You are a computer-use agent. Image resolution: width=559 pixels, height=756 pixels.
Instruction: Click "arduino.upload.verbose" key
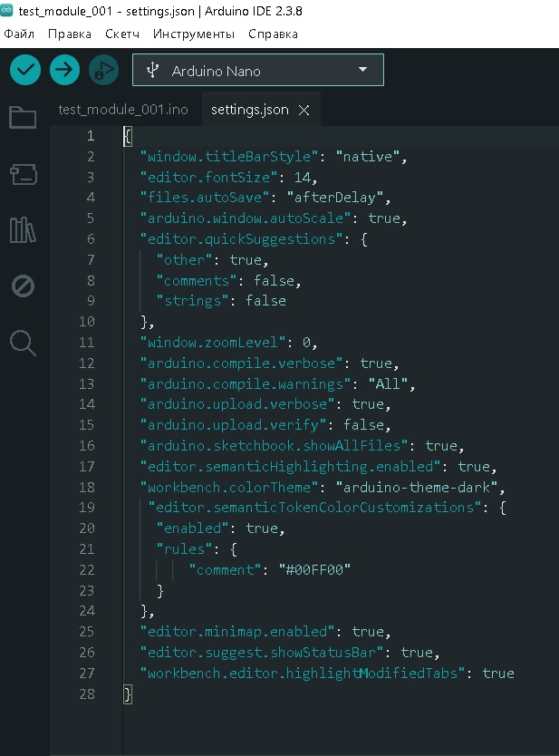(x=237, y=404)
